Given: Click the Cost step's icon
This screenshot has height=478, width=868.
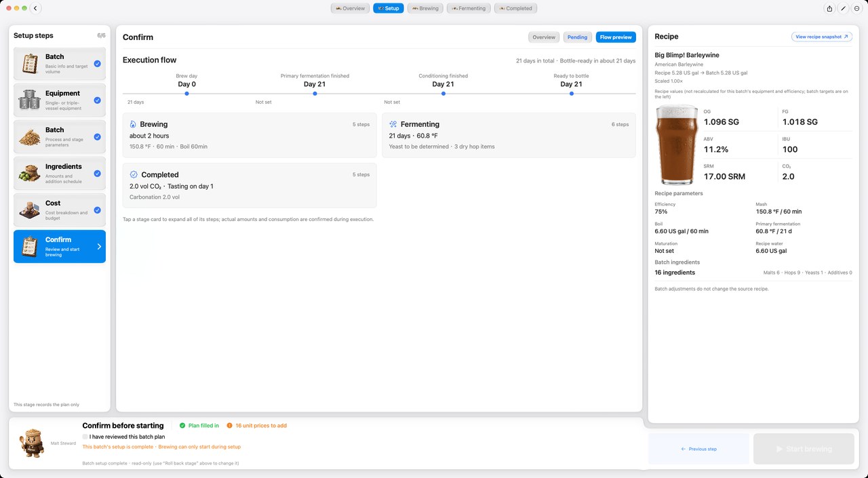Looking at the screenshot, I should [x=29, y=210].
